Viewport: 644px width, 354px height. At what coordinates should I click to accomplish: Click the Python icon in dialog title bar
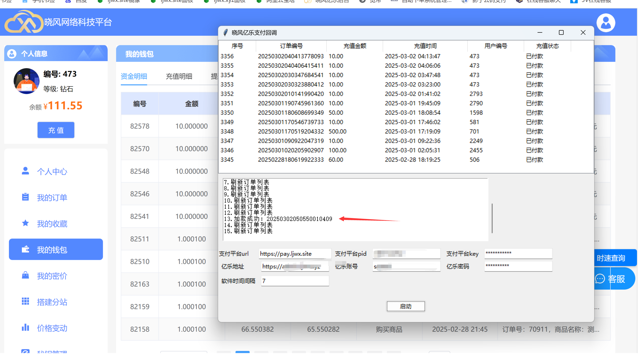pos(226,32)
